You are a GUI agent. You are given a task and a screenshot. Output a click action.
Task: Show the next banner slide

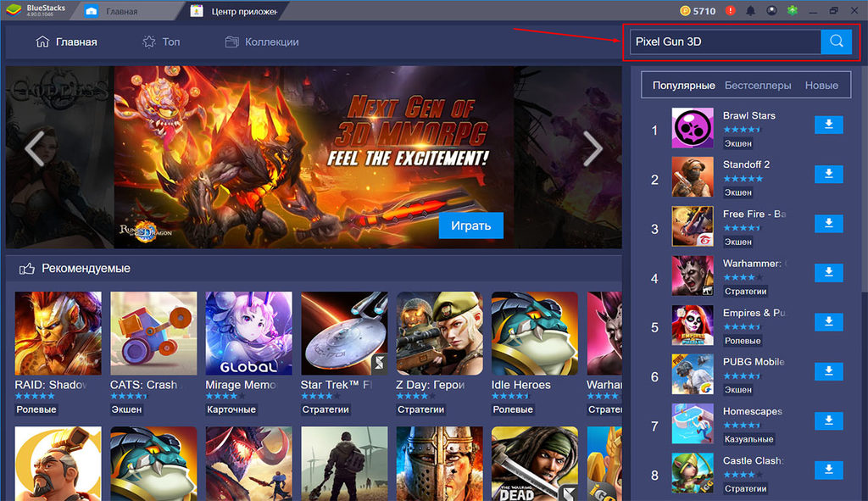[x=592, y=148]
